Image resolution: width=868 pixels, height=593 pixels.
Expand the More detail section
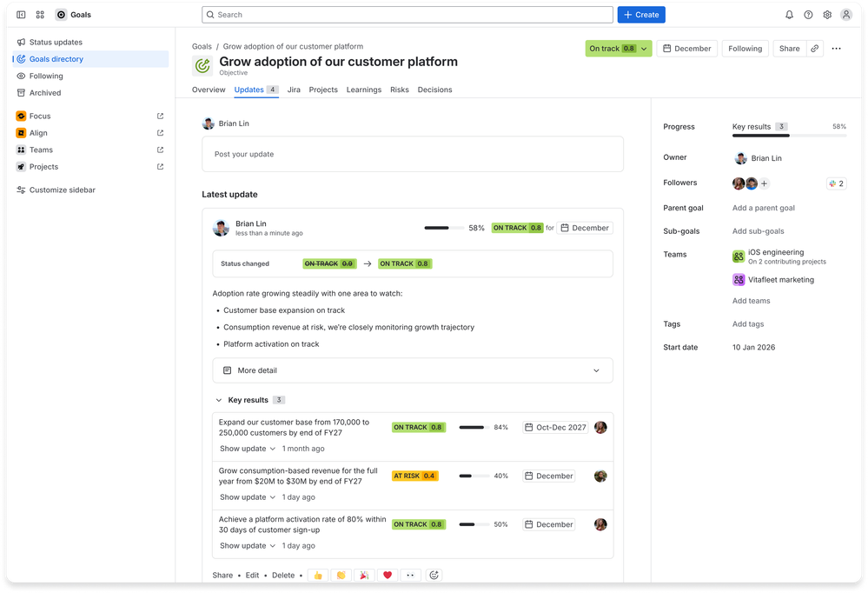tap(413, 370)
